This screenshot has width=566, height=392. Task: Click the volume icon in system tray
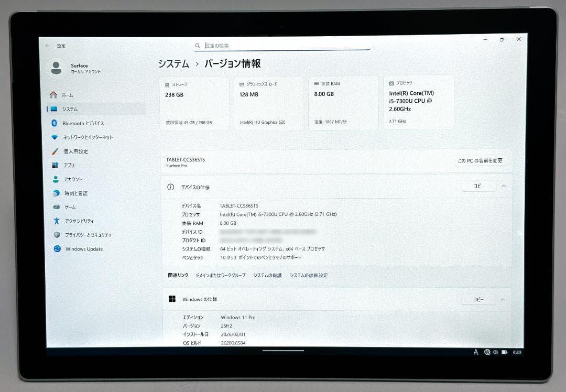pyautogui.click(x=496, y=352)
